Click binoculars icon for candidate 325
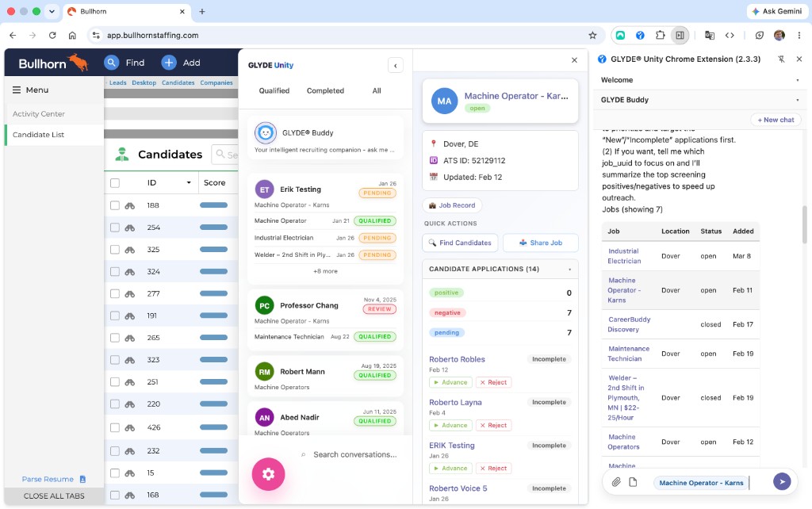This screenshot has width=812, height=509. 130,250
